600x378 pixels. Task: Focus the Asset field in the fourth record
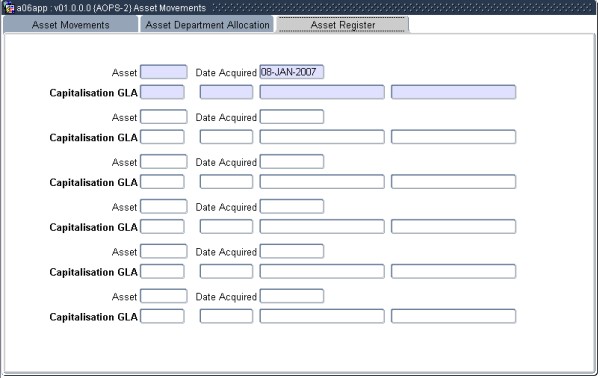[x=163, y=206]
